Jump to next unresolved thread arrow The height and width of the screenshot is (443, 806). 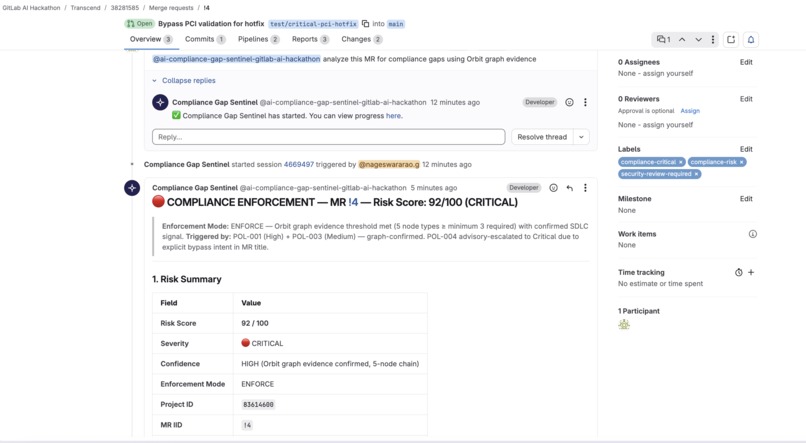pos(698,40)
